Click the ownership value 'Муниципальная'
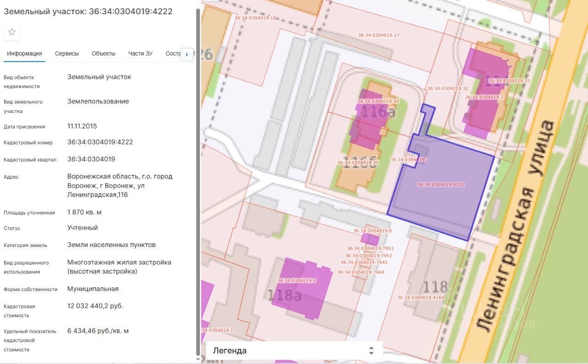The image size is (588, 364). (x=93, y=289)
